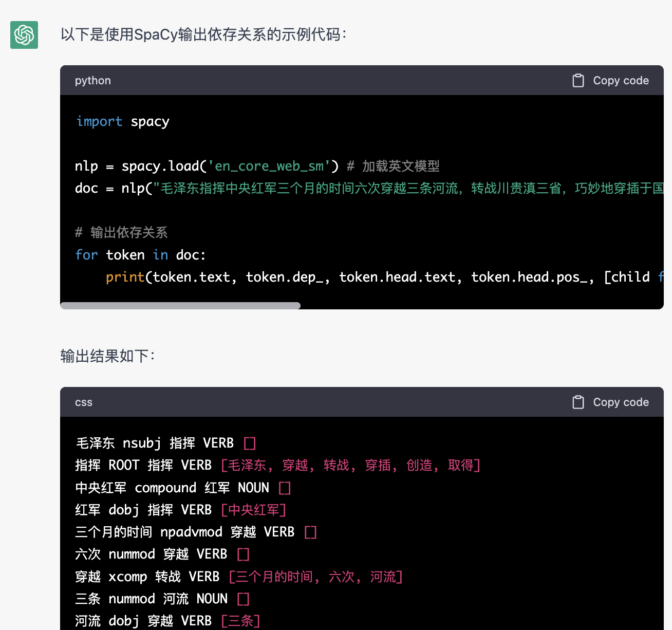Click the doc = nlp(...) sentence string

coord(408,188)
